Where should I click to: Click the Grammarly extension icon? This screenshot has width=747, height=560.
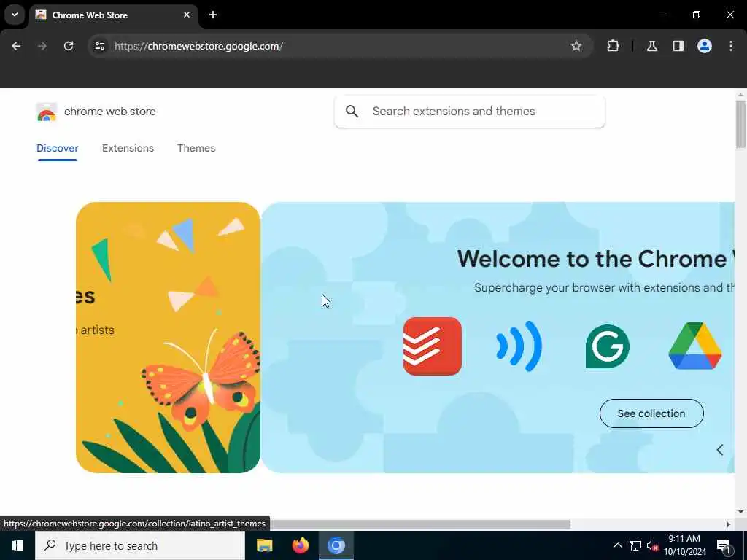(x=607, y=346)
